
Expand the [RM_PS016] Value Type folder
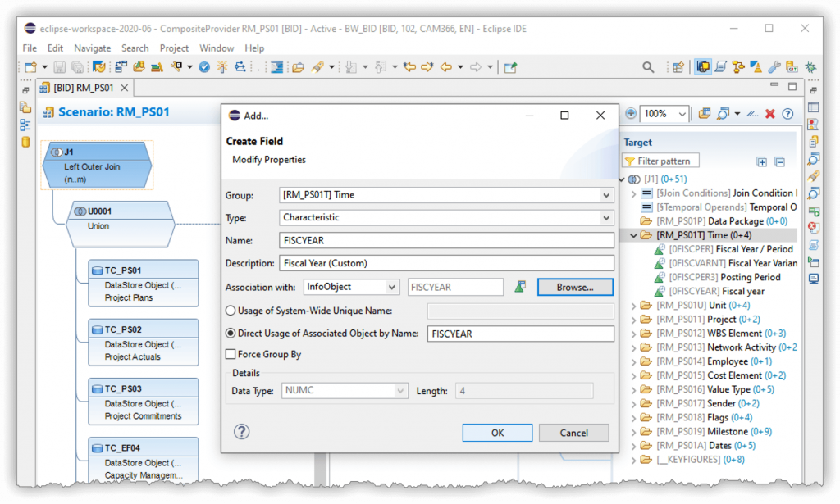pos(634,389)
